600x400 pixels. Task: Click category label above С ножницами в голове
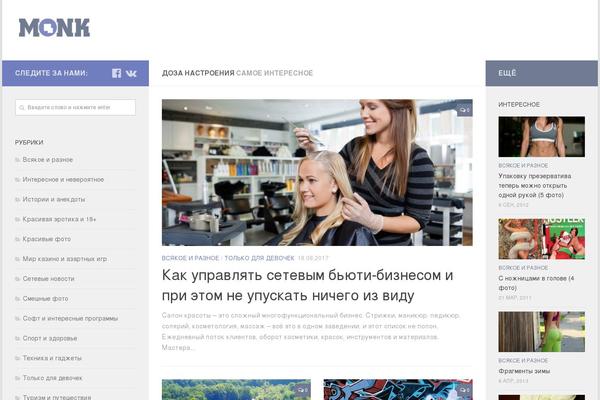(x=523, y=268)
